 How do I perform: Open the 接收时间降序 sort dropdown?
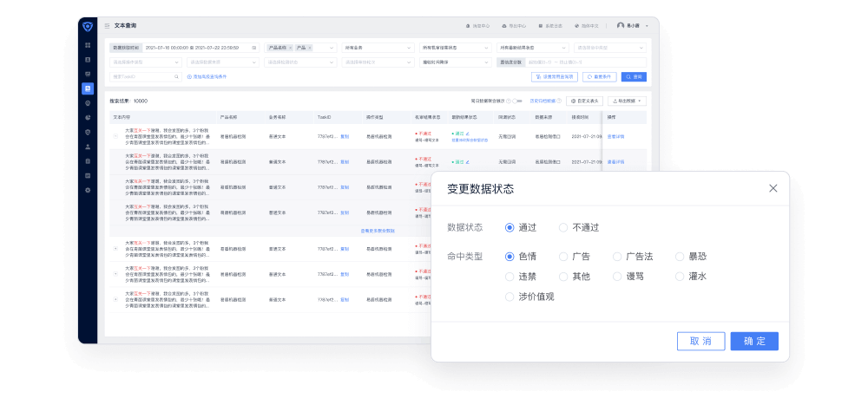coord(455,62)
